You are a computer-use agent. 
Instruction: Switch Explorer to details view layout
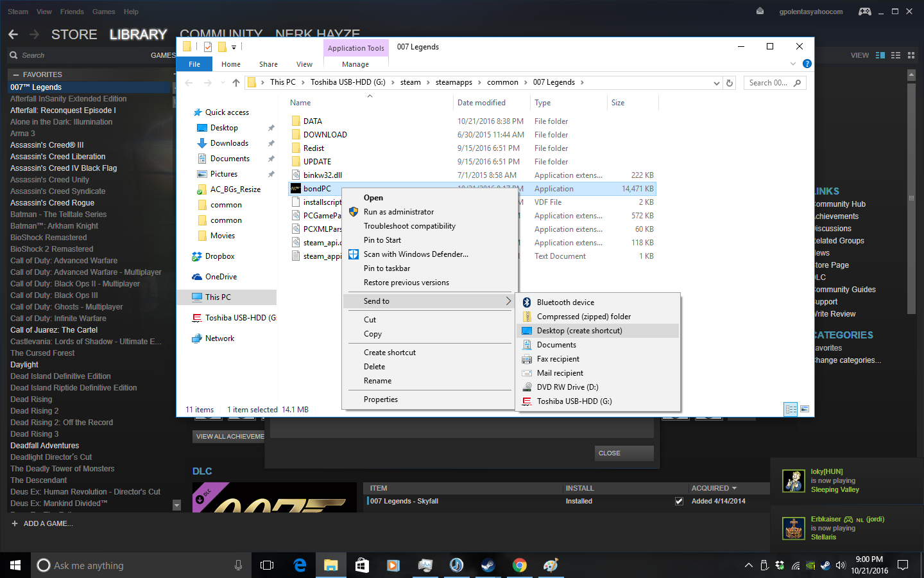791,409
